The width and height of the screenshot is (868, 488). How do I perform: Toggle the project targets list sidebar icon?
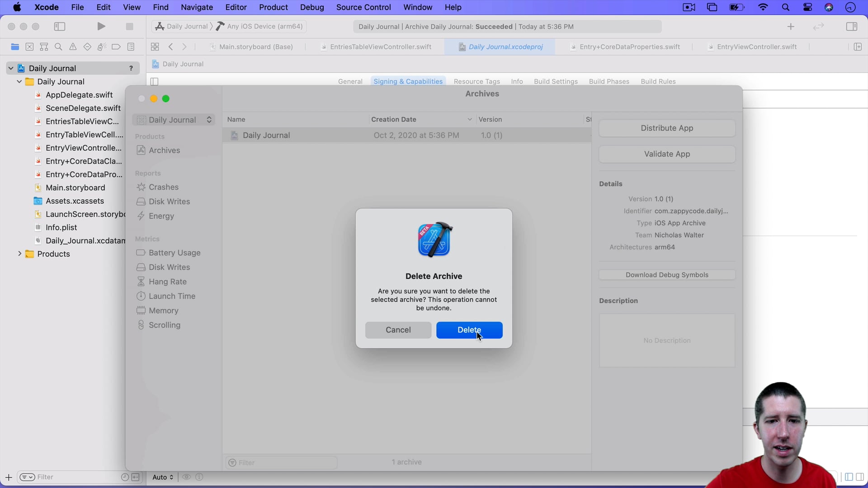coord(154,81)
